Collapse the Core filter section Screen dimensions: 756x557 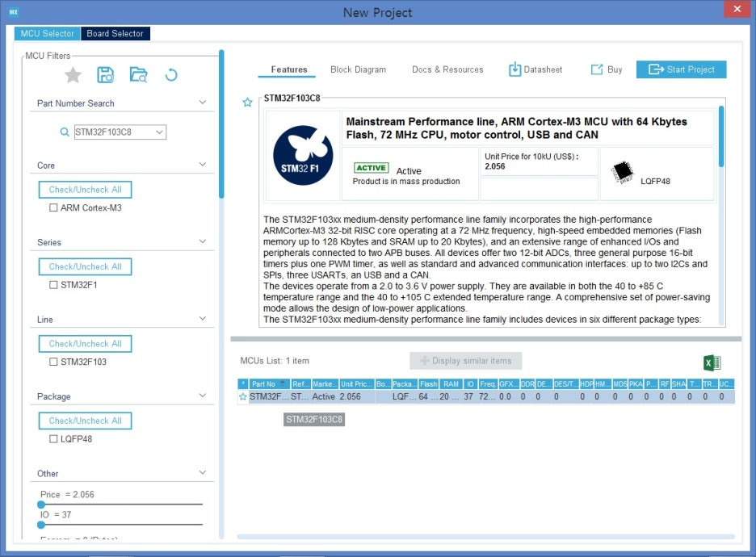(x=203, y=165)
